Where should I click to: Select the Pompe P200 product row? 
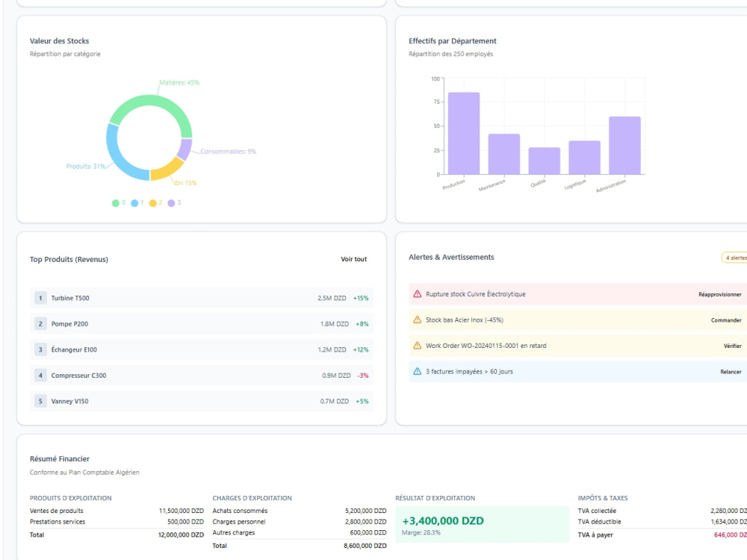(201, 324)
